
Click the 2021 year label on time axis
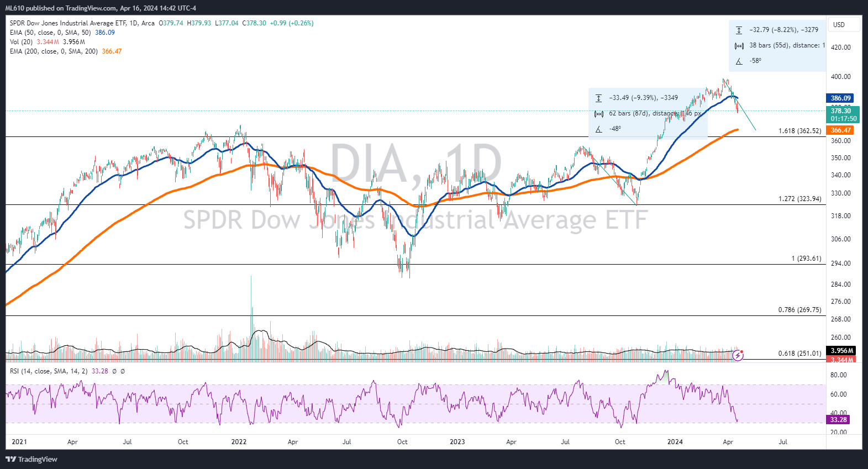click(x=19, y=442)
